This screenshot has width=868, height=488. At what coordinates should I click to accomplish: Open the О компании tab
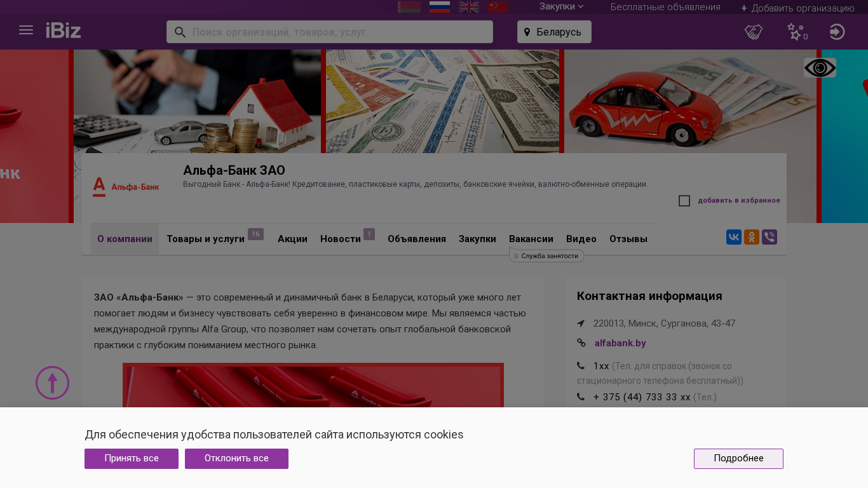pyautogui.click(x=125, y=239)
